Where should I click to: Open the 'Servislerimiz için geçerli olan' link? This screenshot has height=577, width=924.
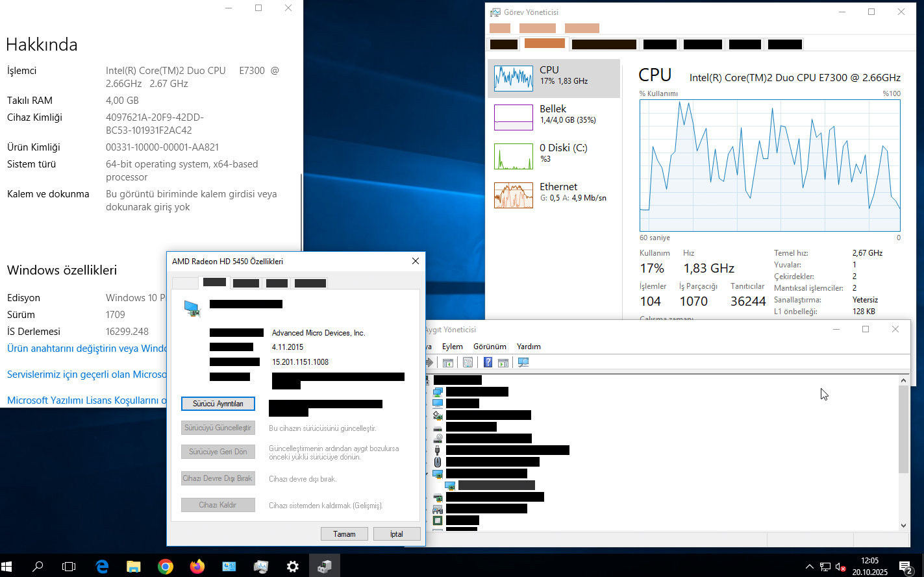(x=87, y=374)
